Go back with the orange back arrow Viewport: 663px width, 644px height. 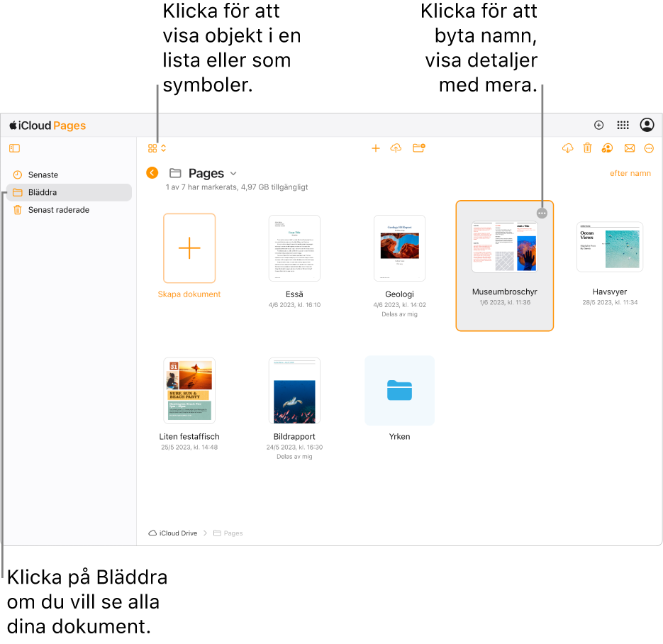click(x=152, y=173)
